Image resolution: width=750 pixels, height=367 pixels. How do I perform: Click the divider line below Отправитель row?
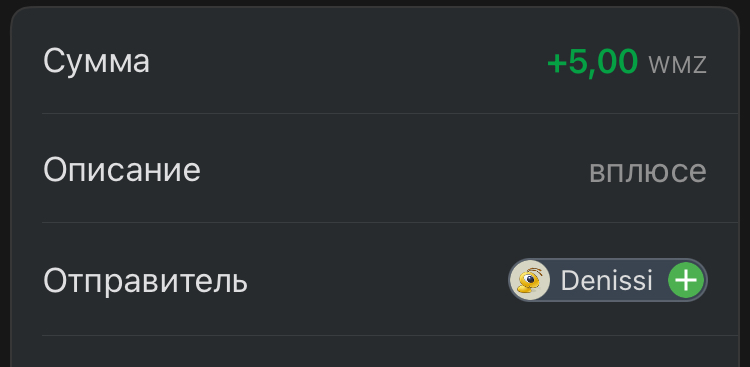coord(390,335)
